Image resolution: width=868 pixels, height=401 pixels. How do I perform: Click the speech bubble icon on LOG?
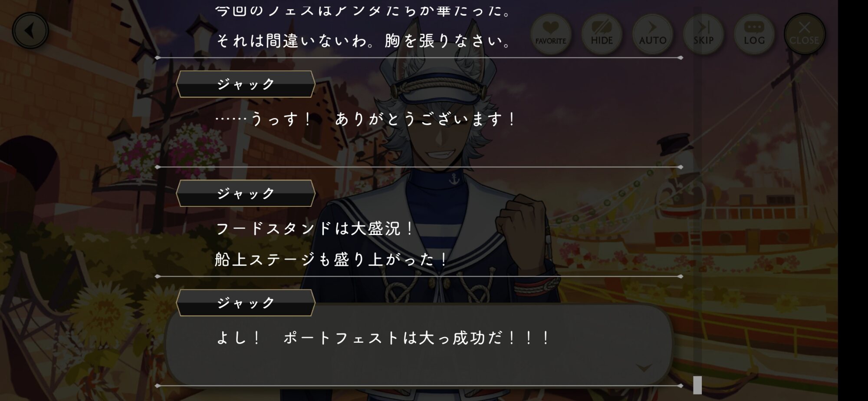point(754,27)
